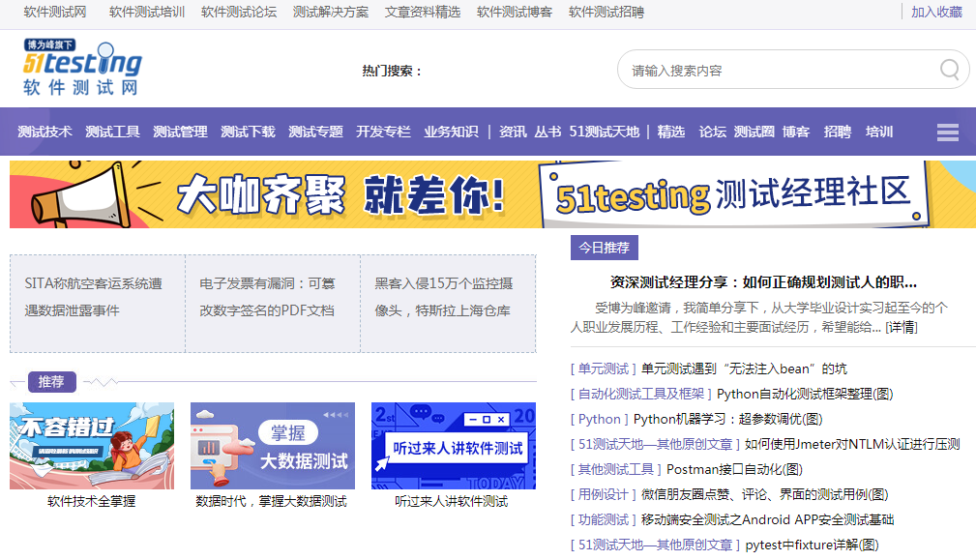976x560 pixels.
Task: Open SITA航空客运系统 data leak news
Action: click(94, 297)
